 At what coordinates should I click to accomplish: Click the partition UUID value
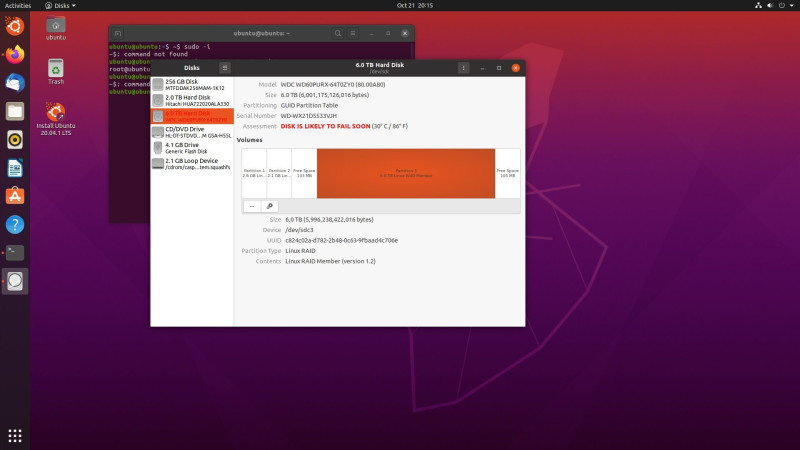pos(341,240)
